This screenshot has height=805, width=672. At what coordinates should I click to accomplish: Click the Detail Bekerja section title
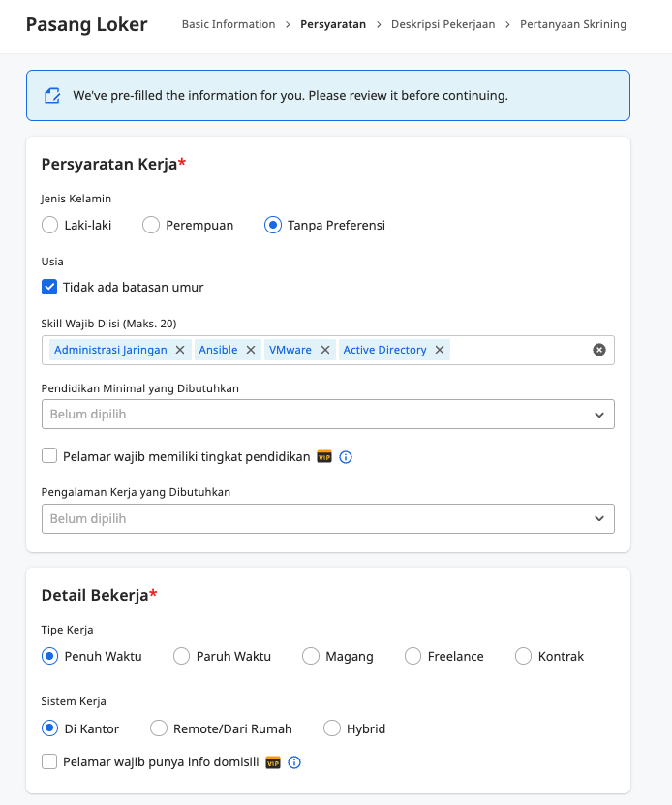(99, 595)
